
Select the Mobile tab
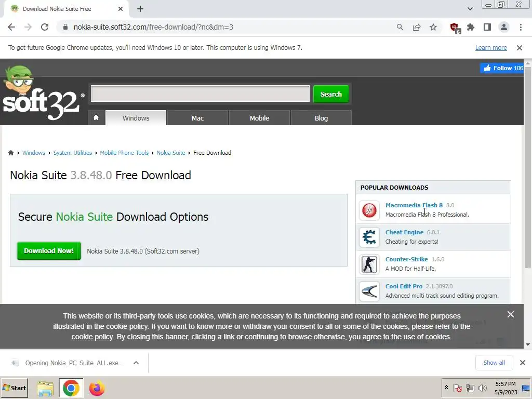[260, 118]
